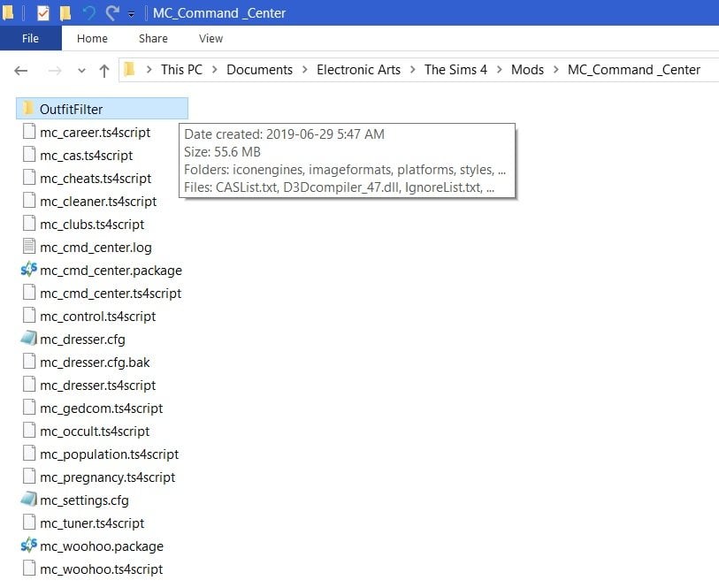Select mc_cmd_center.ts4script file
Image resolution: width=719 pixels, height=588 pixels.
(111, 294)
